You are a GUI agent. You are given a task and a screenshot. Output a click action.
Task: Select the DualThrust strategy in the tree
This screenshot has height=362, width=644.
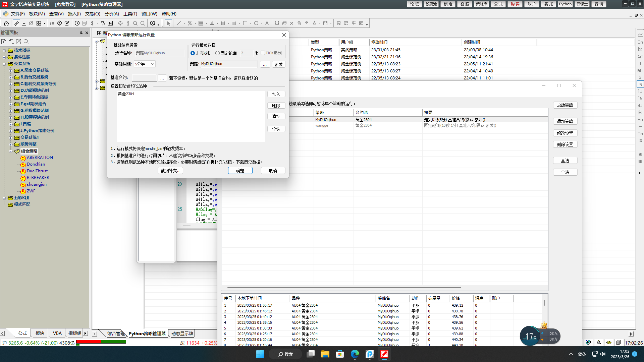[x=37, y=171]
